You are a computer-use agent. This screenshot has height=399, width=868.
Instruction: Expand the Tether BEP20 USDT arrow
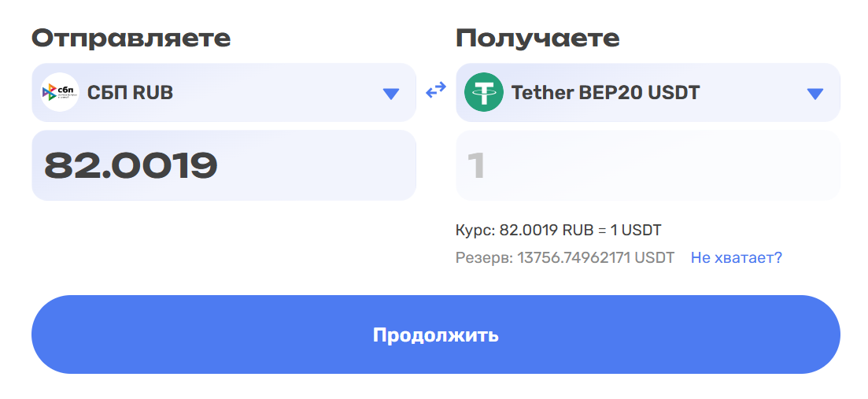(x=814, y=94)
